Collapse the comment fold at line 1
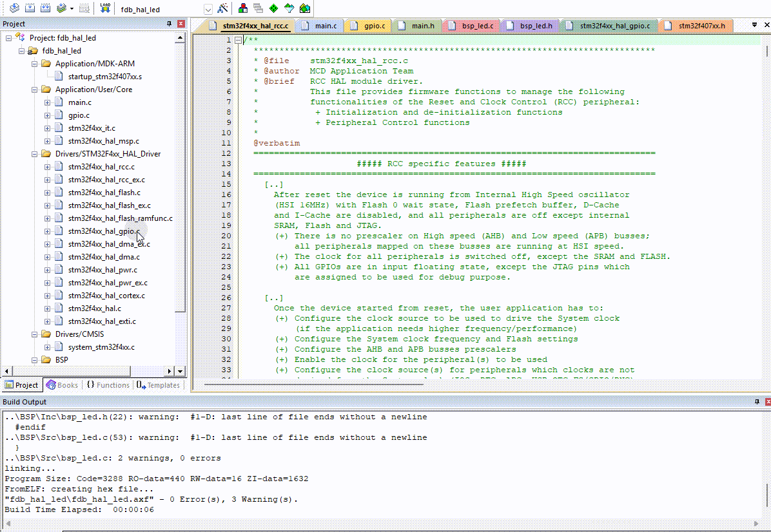771x532 pixels. [238, 41]
